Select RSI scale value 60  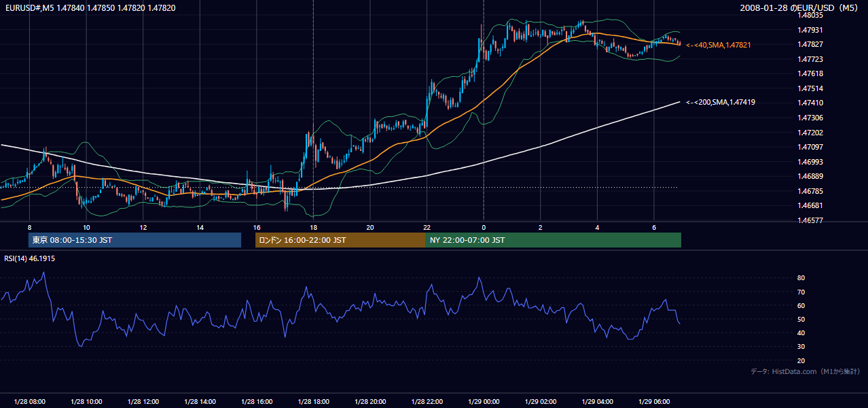(801, 305)
